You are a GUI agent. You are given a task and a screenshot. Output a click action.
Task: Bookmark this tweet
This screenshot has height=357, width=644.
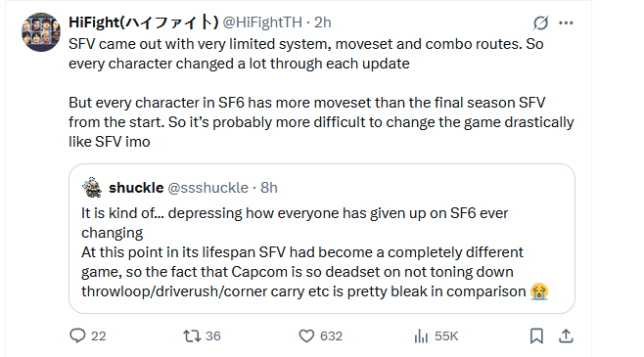(x=536, y=336)
